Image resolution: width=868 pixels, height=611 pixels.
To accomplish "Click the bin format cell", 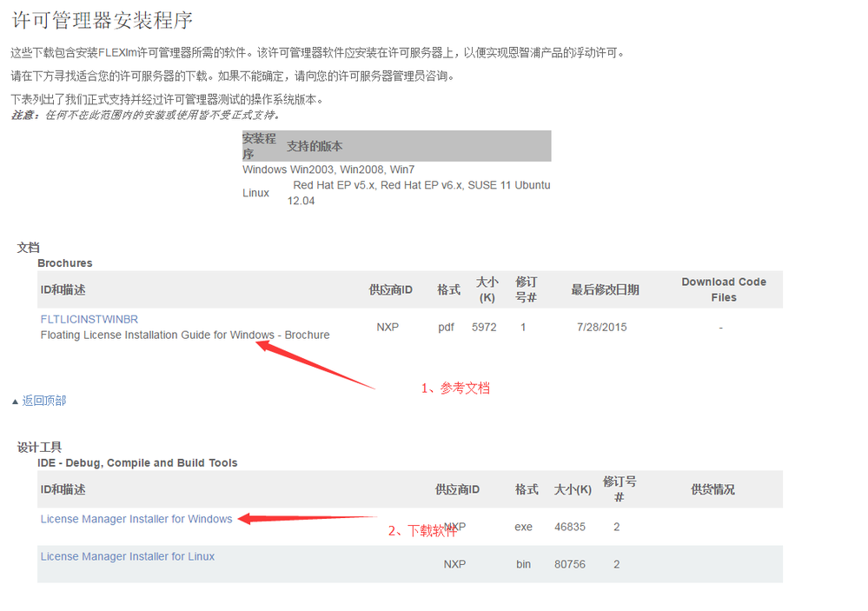I will pyautogui.click(x=524, y=564).
